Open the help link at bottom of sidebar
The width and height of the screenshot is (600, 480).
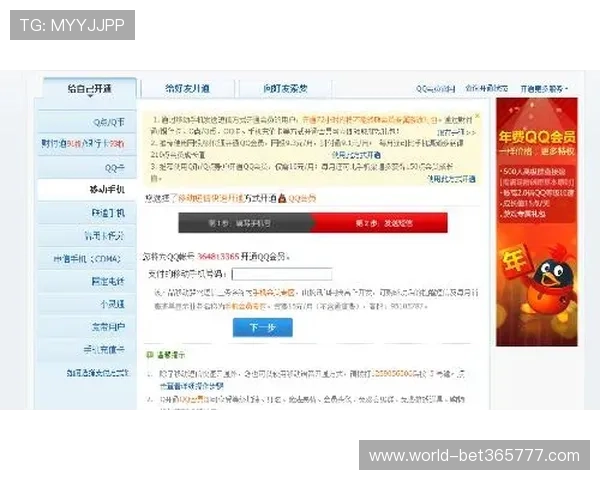(98, 372)
